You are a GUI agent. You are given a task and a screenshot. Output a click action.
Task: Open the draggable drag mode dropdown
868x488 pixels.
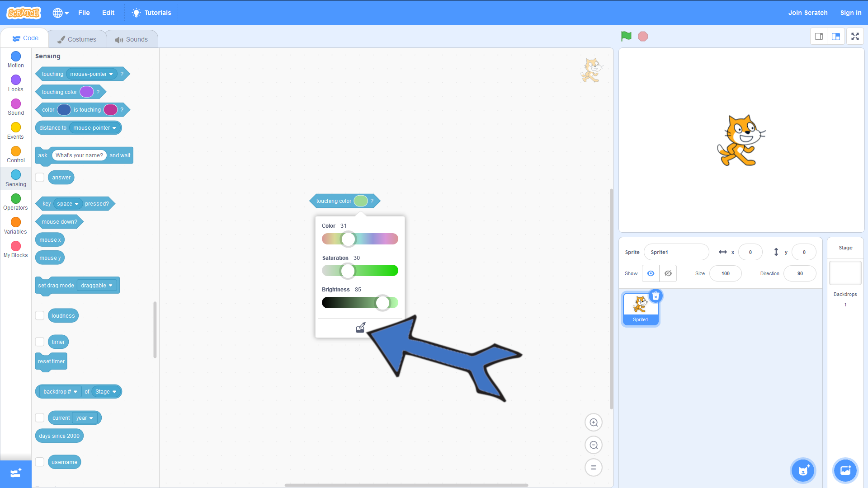(x=97, y=286)
